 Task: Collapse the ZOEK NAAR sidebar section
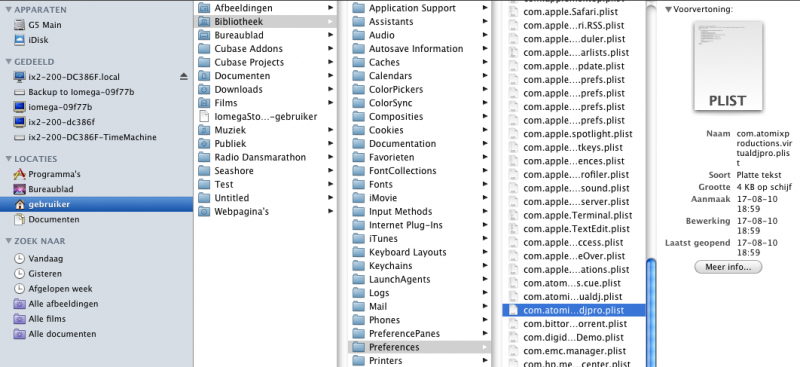9,241
